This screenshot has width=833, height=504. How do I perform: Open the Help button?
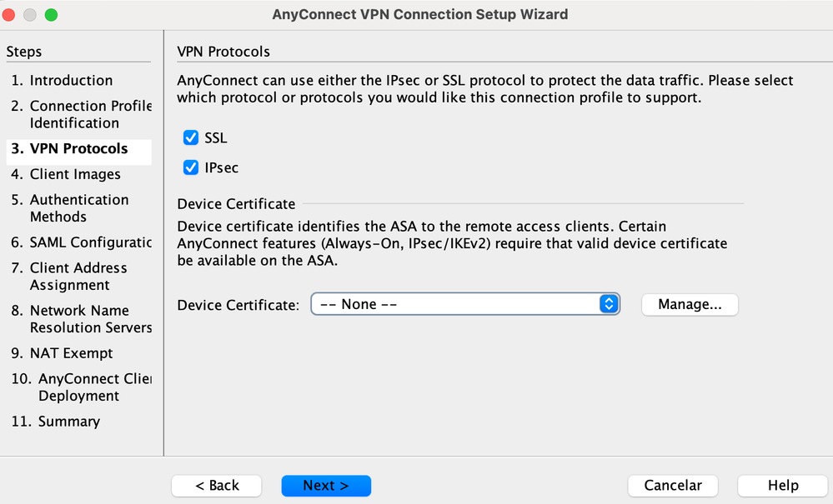tap(783, 486)
